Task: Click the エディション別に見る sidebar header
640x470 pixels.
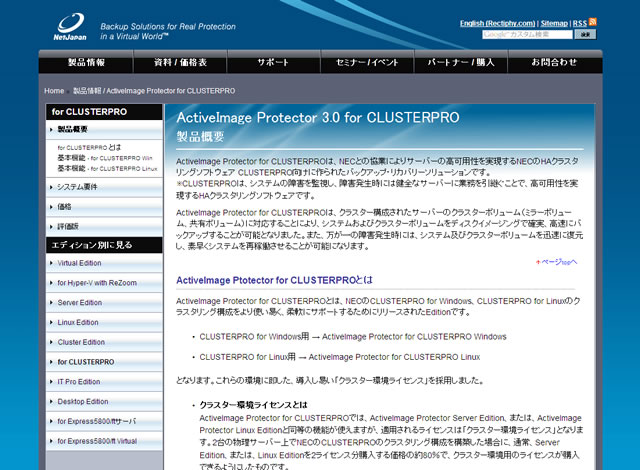Action: (x=104, y=245)
